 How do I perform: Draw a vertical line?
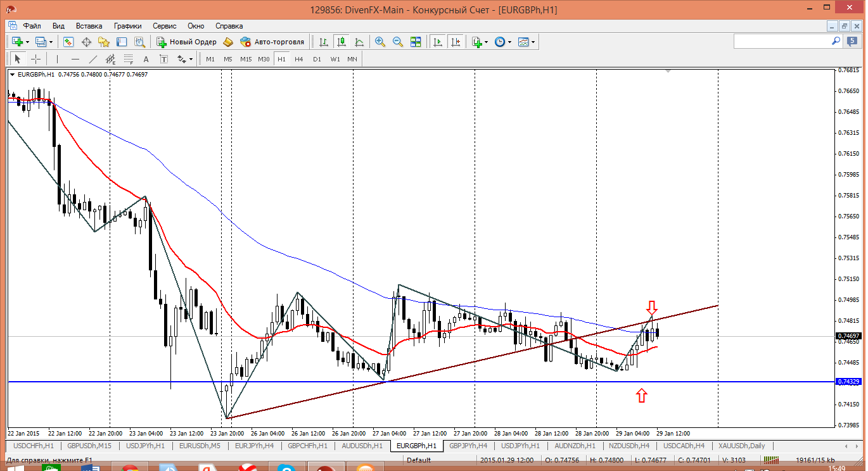click(x=57, y=59)
